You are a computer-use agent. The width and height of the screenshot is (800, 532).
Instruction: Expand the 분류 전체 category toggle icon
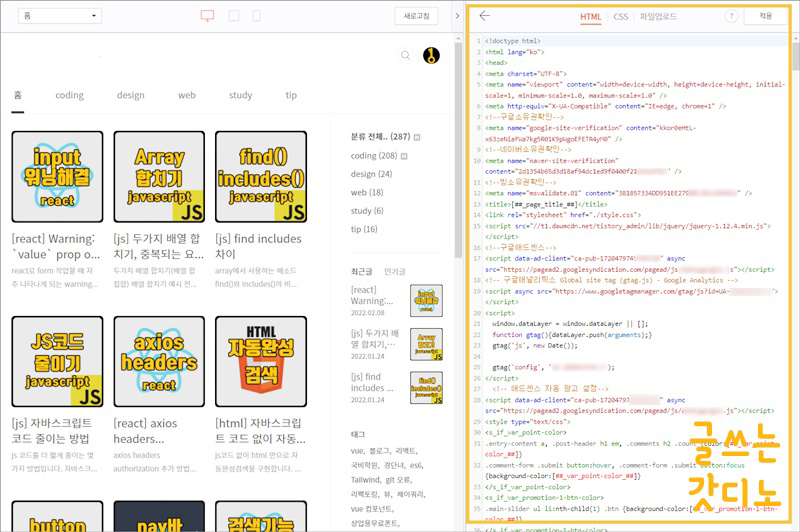pyautogui.click(x=417, y=137)
